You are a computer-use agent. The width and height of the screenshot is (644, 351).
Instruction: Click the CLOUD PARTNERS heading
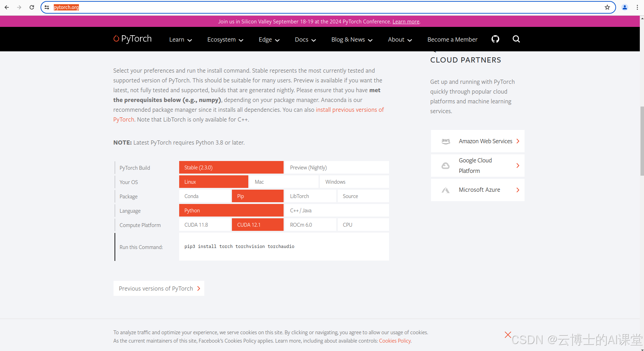pyautogui.click(x=466, y=60)
